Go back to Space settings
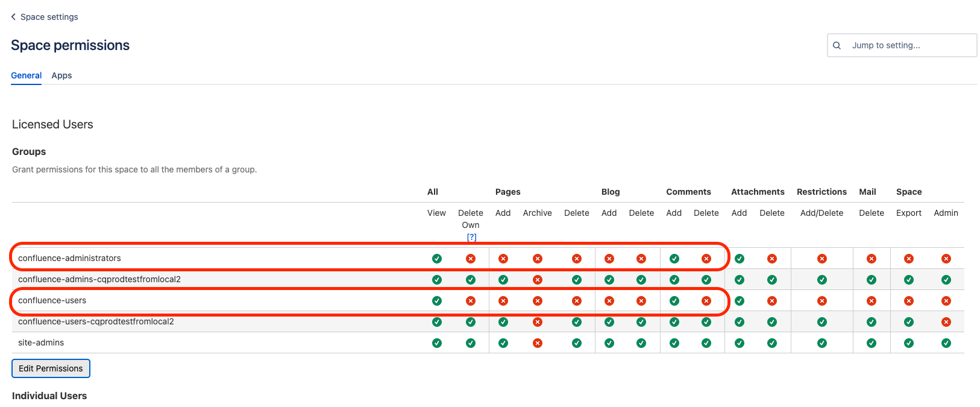 pos(45,17)
